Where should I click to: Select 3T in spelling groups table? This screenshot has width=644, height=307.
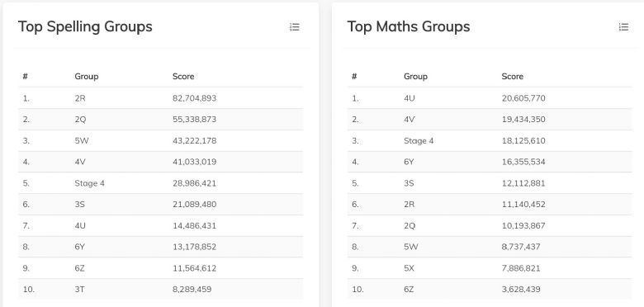pyautogui.click(x=80, y=290)
